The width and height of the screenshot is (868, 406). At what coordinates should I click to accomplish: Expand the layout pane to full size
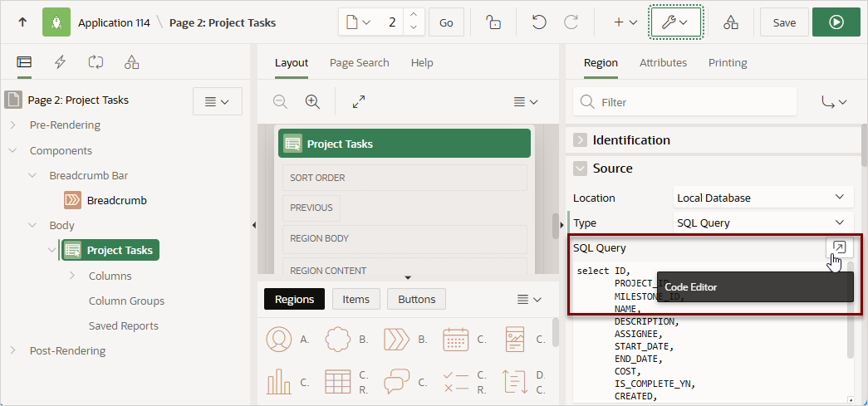359,102
